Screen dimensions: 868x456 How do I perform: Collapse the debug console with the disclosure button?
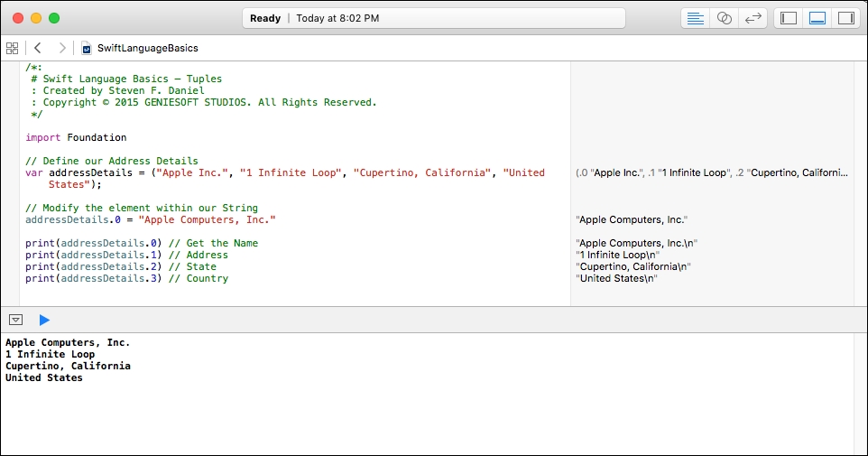[16, 320]
